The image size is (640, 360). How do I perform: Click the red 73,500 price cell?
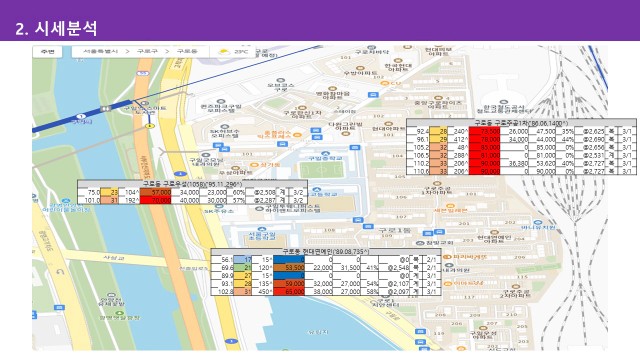point(484,131)
